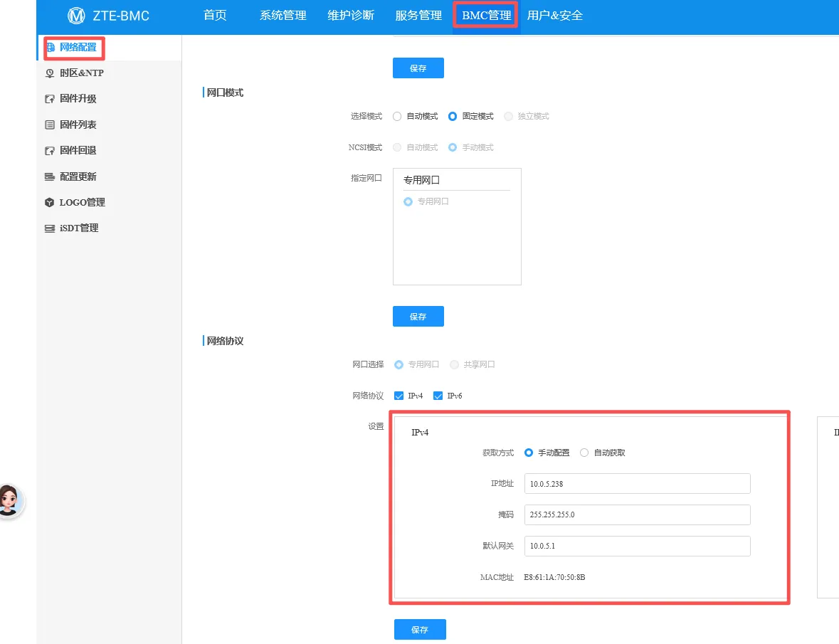Open the 首页 top menu
Viewport: 839px width, 644px height.
click(215, 16)
